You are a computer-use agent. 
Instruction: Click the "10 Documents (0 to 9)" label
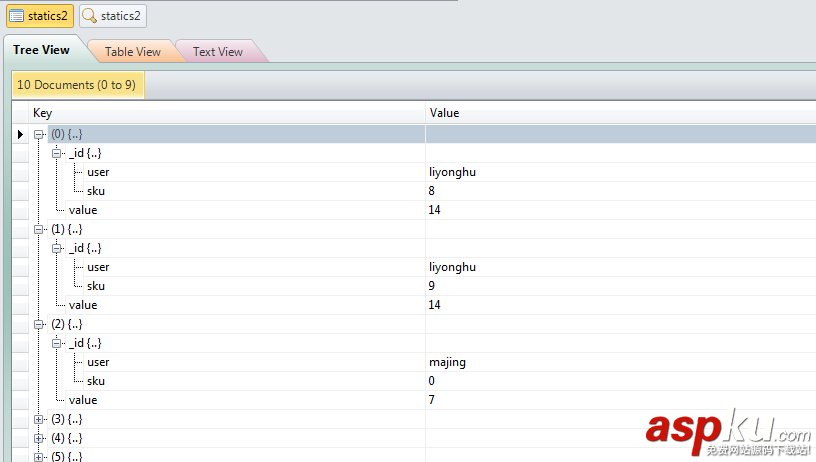pos(77,85)
